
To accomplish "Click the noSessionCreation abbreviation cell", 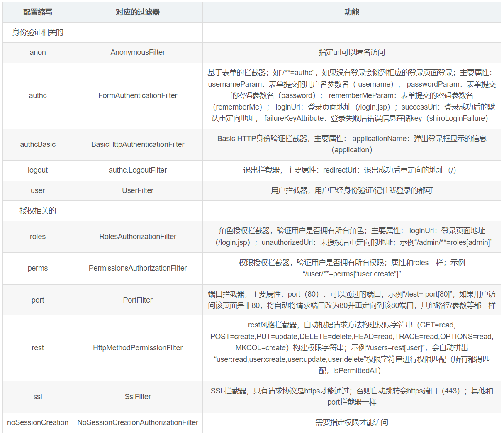I will pyautogui.click(x=38, y=422).
